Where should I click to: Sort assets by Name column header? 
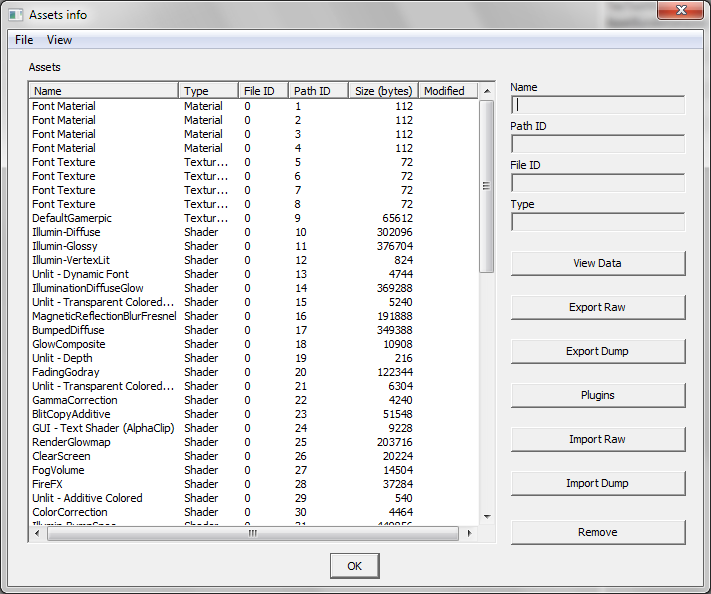104,91
